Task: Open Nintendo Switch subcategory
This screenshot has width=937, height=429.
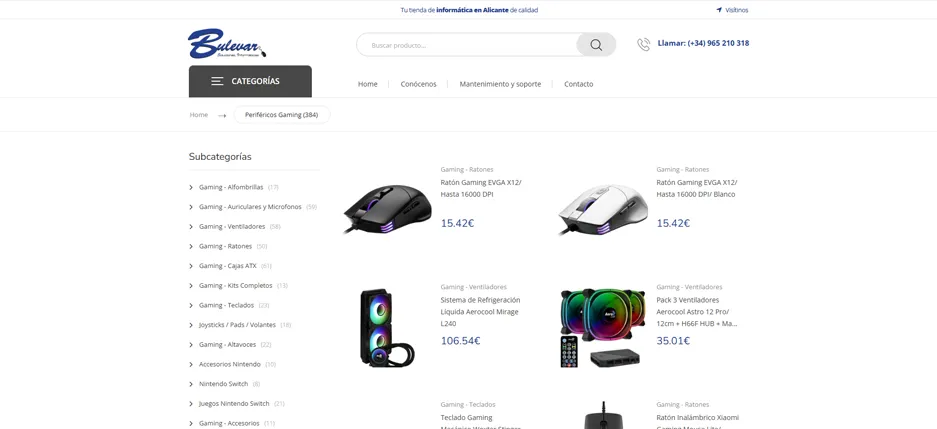Action: [x=223, y=384]
